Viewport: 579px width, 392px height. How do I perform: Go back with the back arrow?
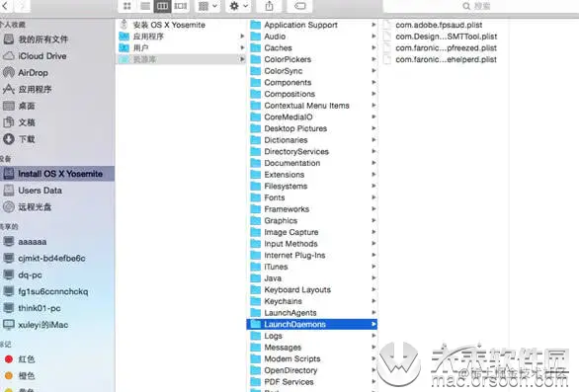tap(7, 6)
